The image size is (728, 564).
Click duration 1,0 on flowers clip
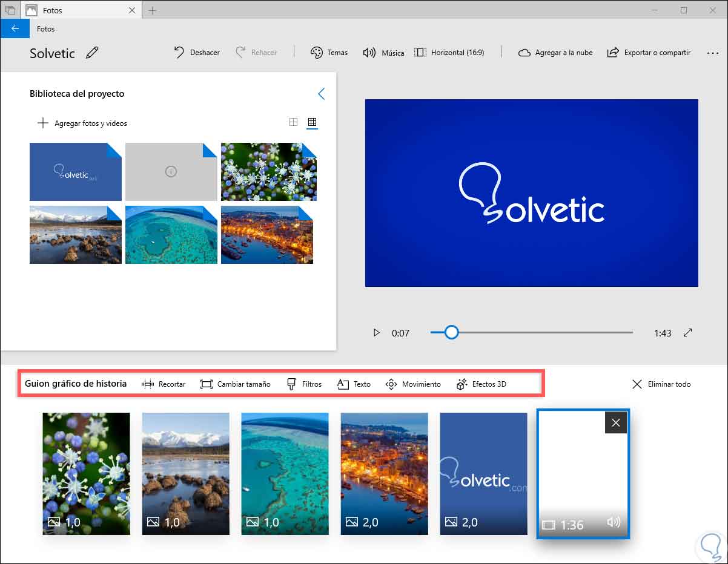(x=72, y=522)
